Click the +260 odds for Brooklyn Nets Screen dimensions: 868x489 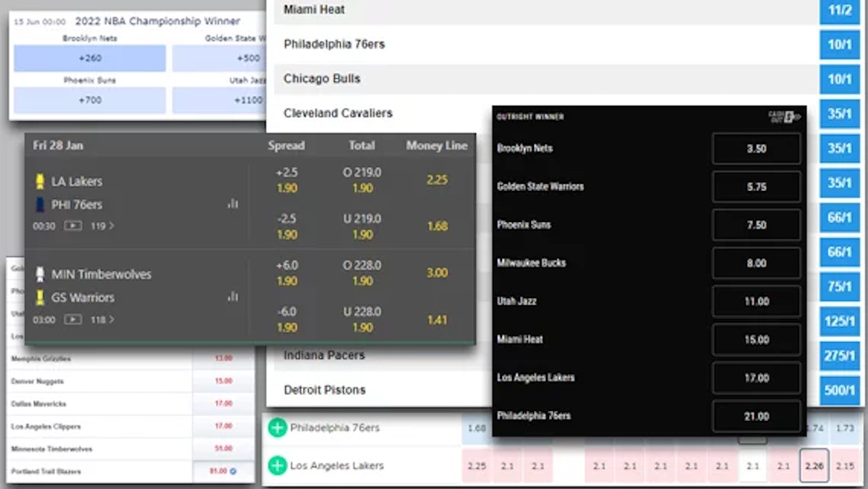tap(89, 58)
